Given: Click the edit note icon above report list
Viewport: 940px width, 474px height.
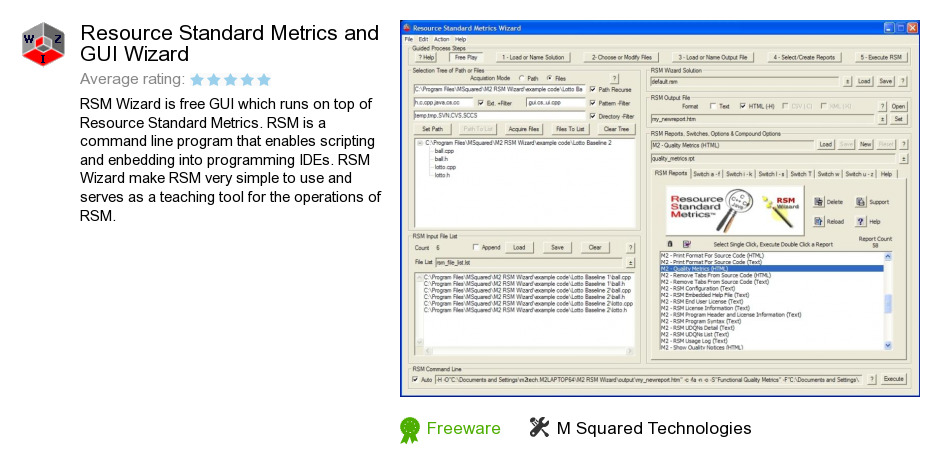Looking at the screenshot, I should [x=686, y=244].
